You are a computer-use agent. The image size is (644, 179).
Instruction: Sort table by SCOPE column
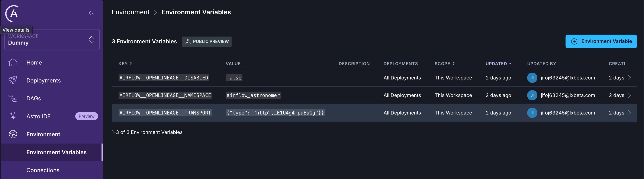pyautogui.click(x=444, y=64)
